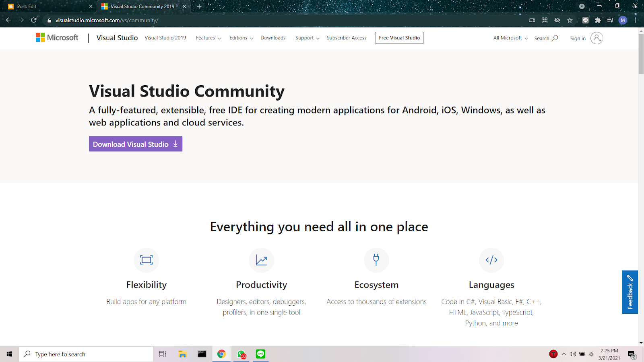Click the red Lenovo Vantage tray icon
Viewport: 644px width, 362px height.
pyautogui.click(x=553, y=354)
